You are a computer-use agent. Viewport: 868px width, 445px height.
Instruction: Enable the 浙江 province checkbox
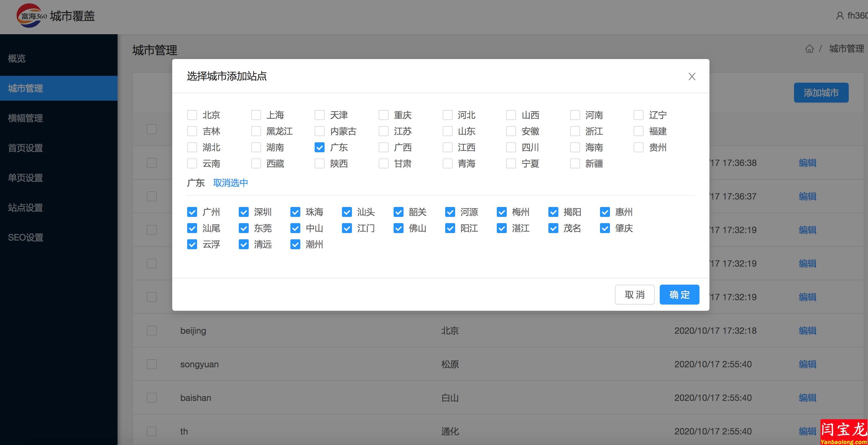pos(575,131)
